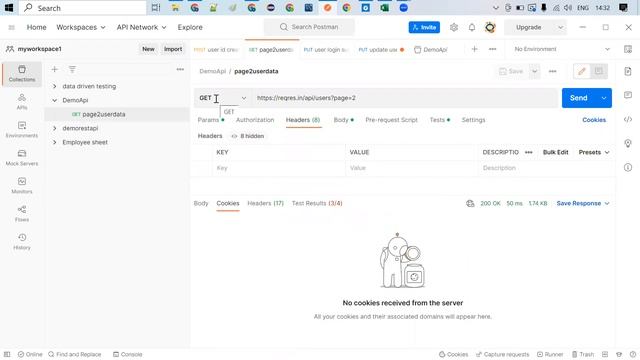The width and height of the screenshot is (640, 360).
Task: Switch to the Params tab
Action: click(211, 120)
